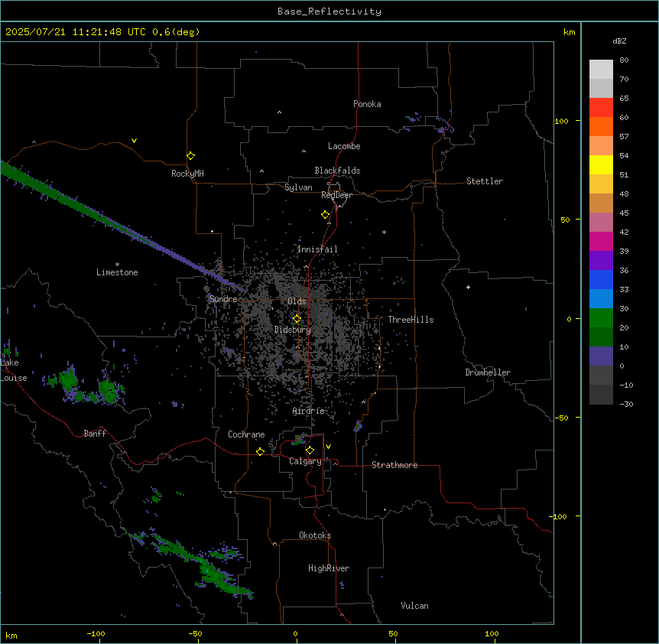Click the Calgary city label
The width and height of the screenshot is (659, 644).
point(305,461)
